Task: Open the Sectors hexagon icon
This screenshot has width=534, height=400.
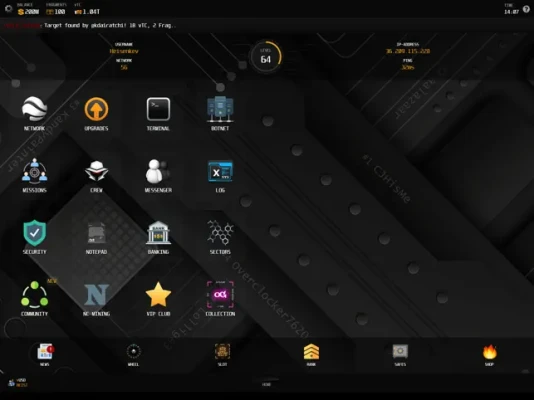Action: (x=220, y=233)
